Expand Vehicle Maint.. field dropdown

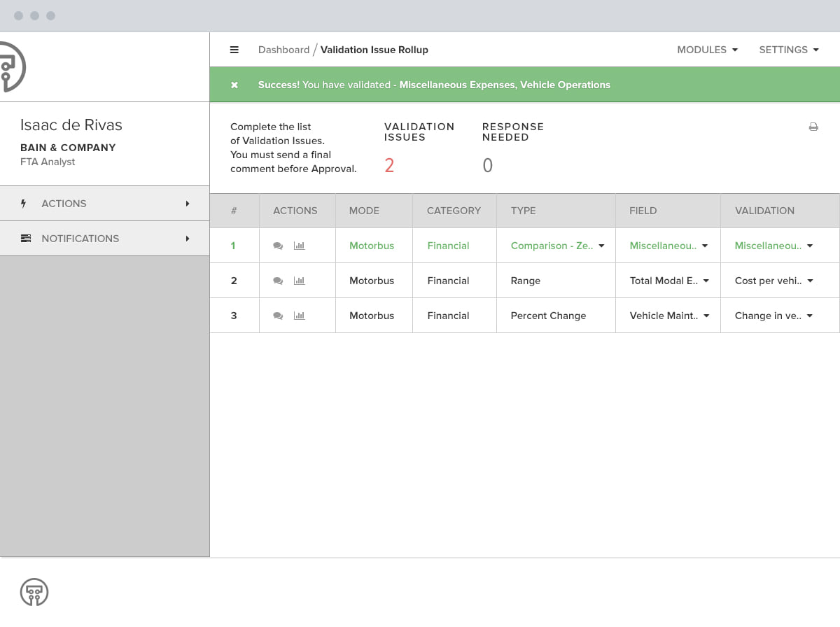(706, 316)
